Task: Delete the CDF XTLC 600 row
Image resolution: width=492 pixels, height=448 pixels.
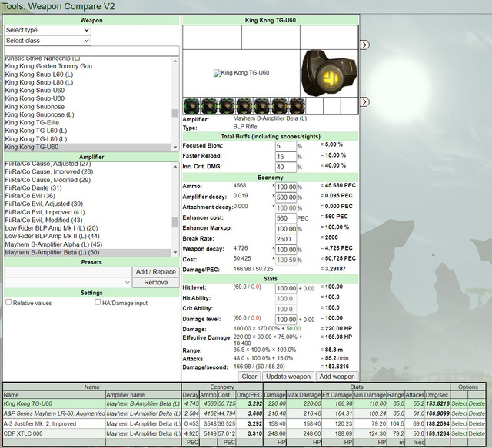Action: (477, 433)
